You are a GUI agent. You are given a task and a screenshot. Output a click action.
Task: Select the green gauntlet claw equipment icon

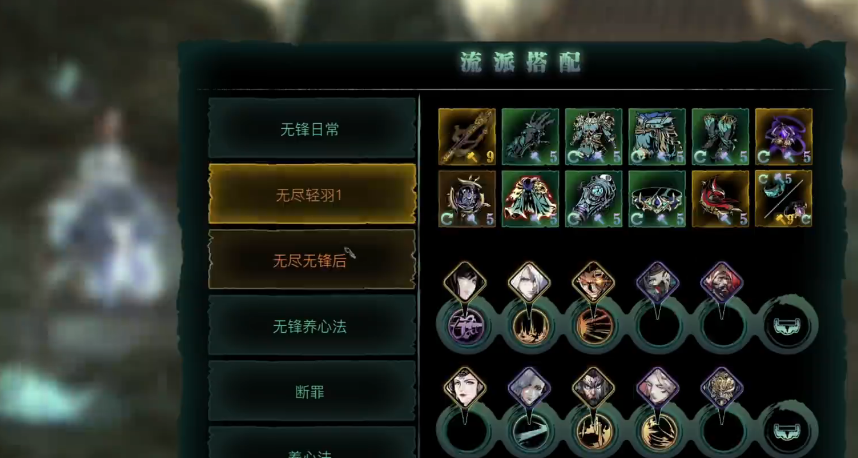click(530, 136)
